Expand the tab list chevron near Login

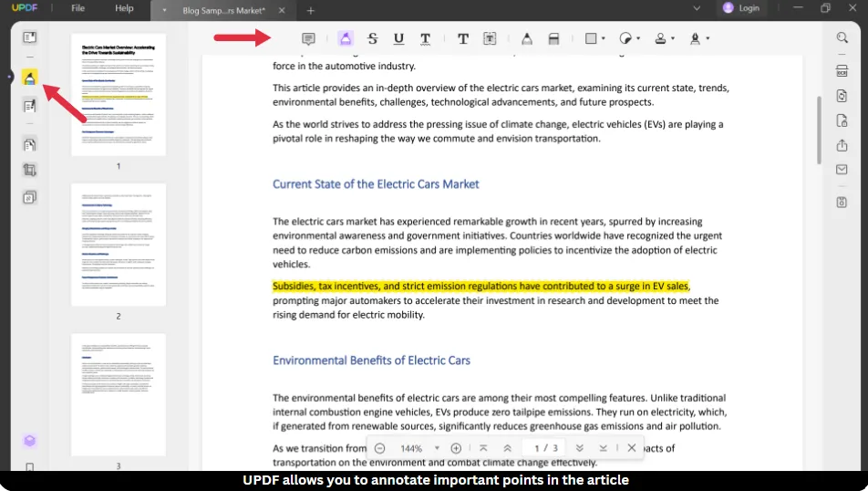[x=697, y=8]
